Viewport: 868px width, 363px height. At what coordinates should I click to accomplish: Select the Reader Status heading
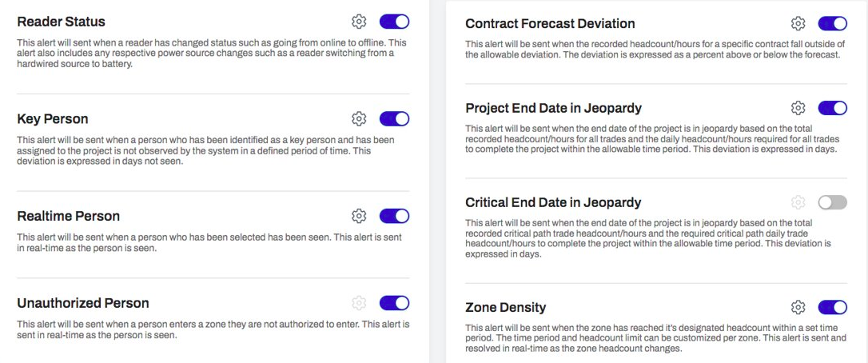[61, 22]
